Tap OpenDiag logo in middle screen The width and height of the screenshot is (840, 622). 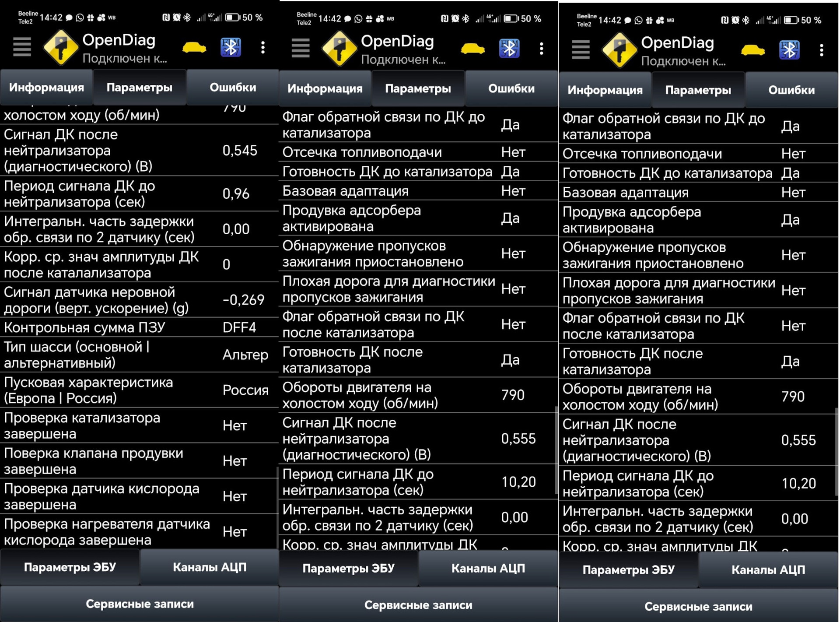[x=339, y=48]
